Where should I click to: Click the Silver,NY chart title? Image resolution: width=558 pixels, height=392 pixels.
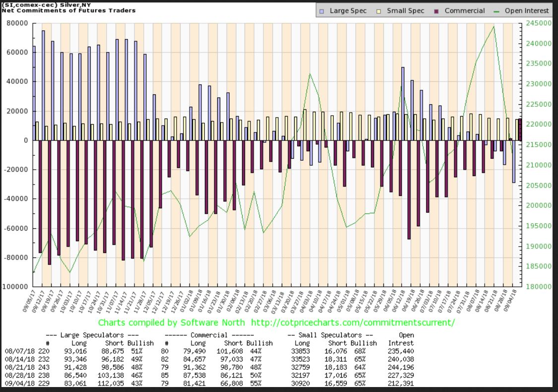[x=35, y=4]
